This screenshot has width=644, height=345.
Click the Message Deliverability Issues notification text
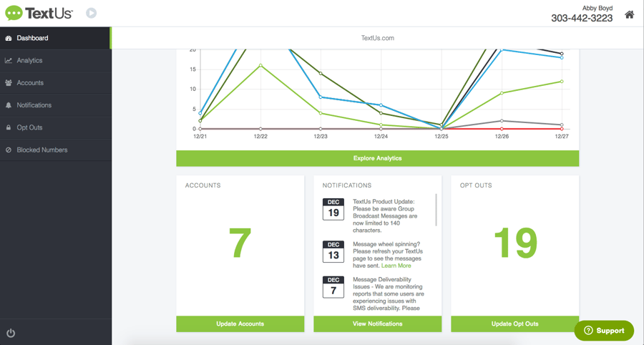tap(388, 293)
